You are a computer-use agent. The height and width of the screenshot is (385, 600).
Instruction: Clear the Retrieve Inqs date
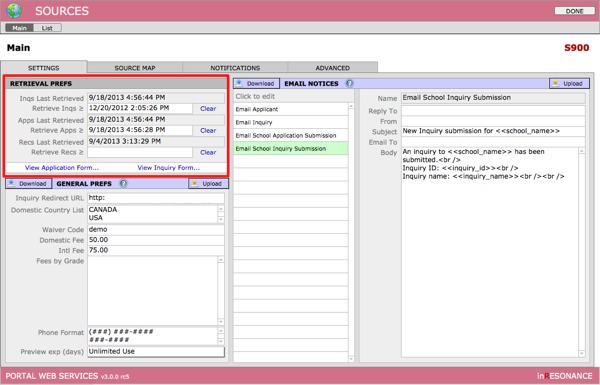(208, 109)
